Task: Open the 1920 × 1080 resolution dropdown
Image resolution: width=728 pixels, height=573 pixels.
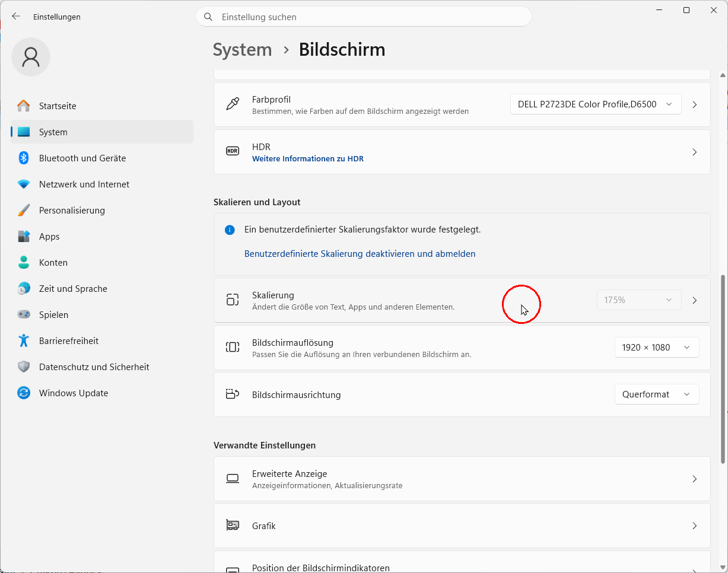Action: point(657,348)
